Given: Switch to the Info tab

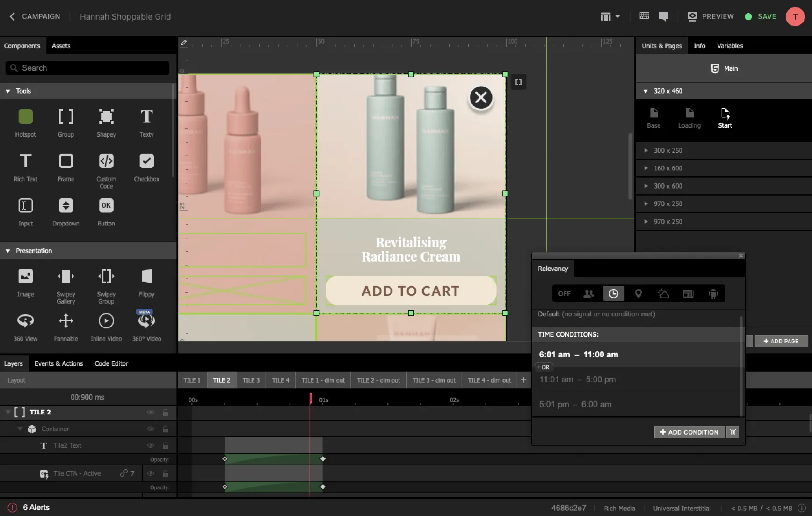Looking at the screenshot, I should point(699,46).
